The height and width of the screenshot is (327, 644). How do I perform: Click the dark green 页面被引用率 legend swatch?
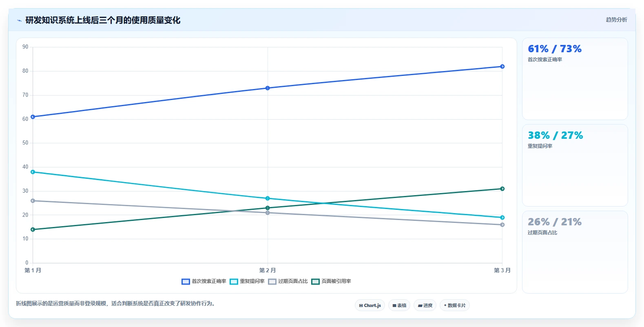[315, 282]
